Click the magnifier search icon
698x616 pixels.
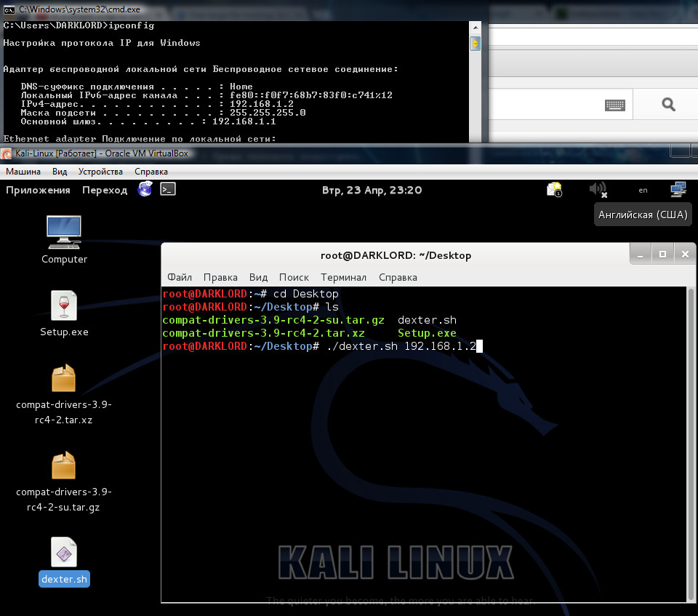pos(668,105)
